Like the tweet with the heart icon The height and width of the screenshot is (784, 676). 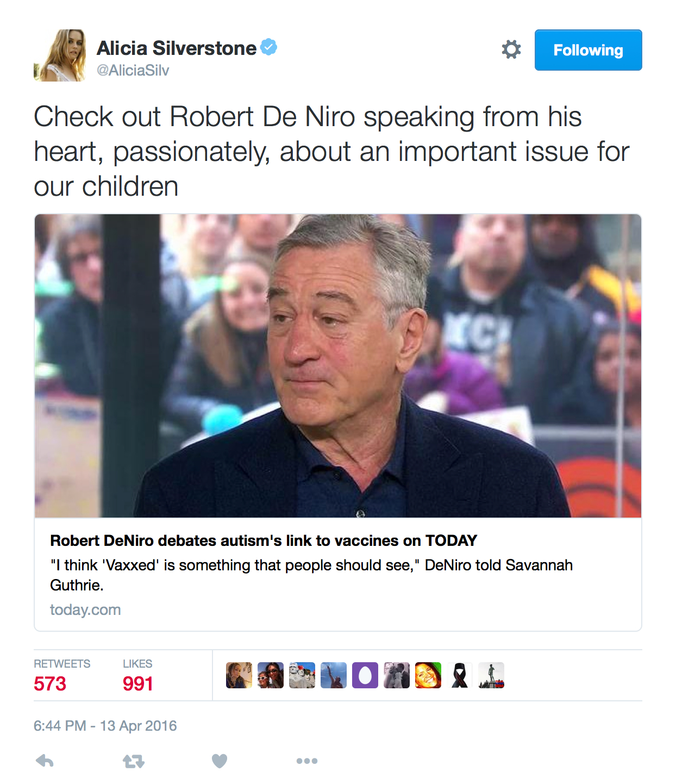coord(220,761)
